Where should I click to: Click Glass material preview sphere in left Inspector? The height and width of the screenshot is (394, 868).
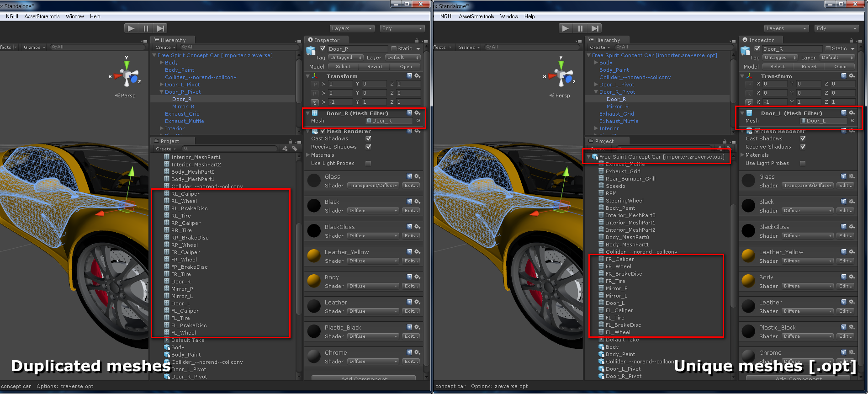pyautogui.click(x=314, y=181)
